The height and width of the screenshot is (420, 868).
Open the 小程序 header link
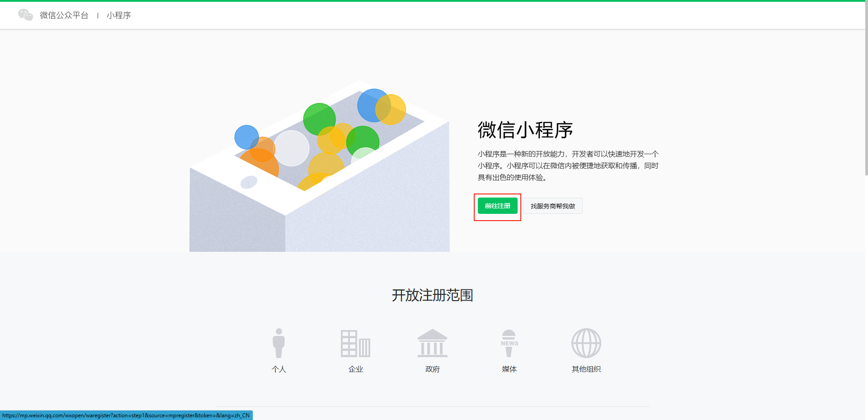point(119,15)
